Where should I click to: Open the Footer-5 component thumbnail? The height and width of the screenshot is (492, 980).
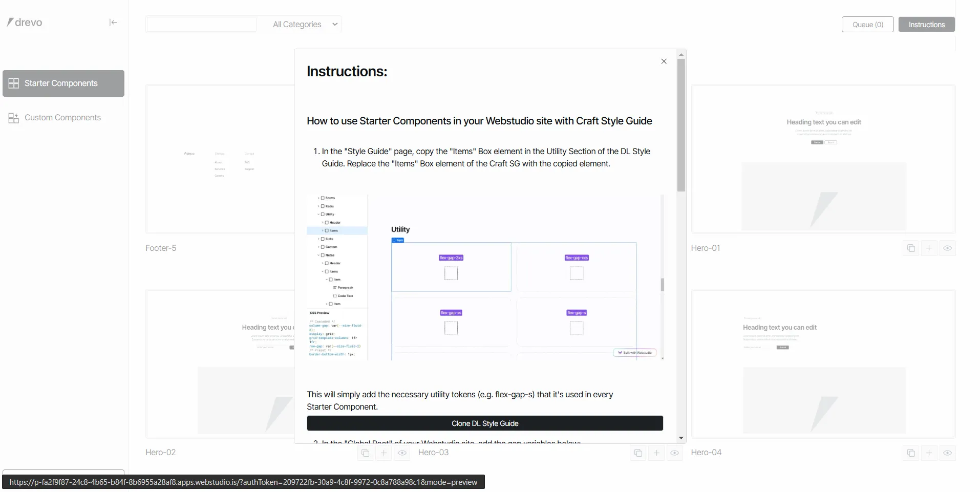click(220, 159)
